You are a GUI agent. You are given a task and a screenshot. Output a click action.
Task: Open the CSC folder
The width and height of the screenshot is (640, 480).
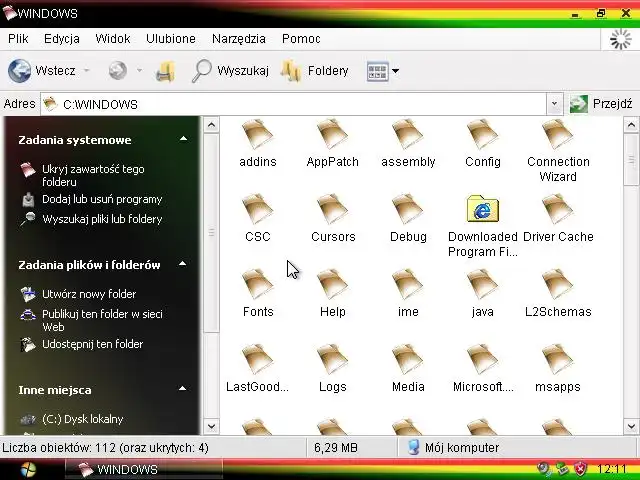pyautogui.click(x=258, y=218)
